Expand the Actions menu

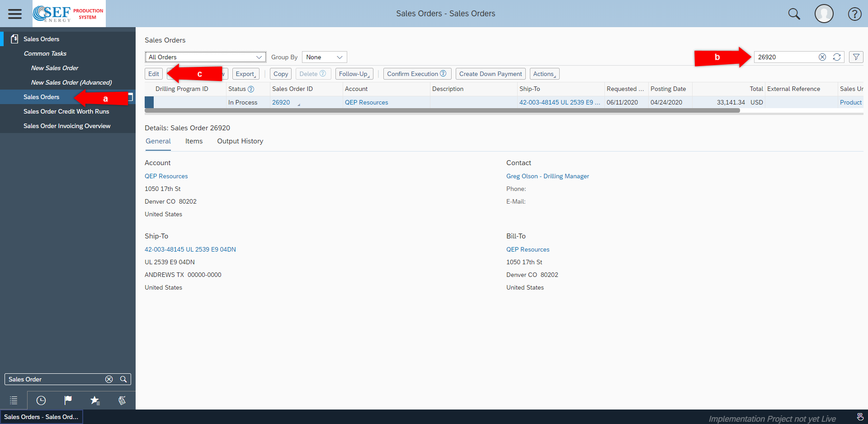coord(545,74)
